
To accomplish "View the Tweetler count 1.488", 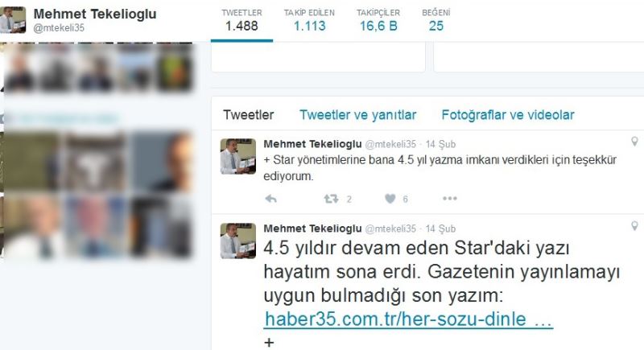I will point(242,20).
